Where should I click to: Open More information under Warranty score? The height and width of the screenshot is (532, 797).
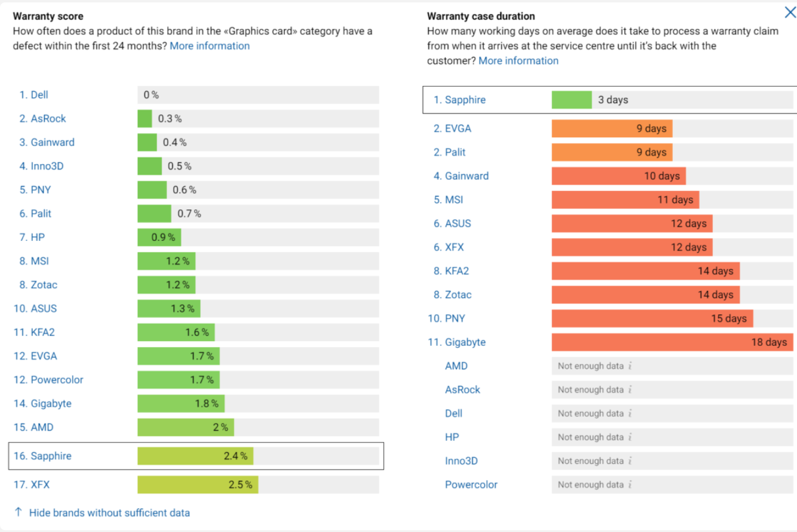point(210,46)
